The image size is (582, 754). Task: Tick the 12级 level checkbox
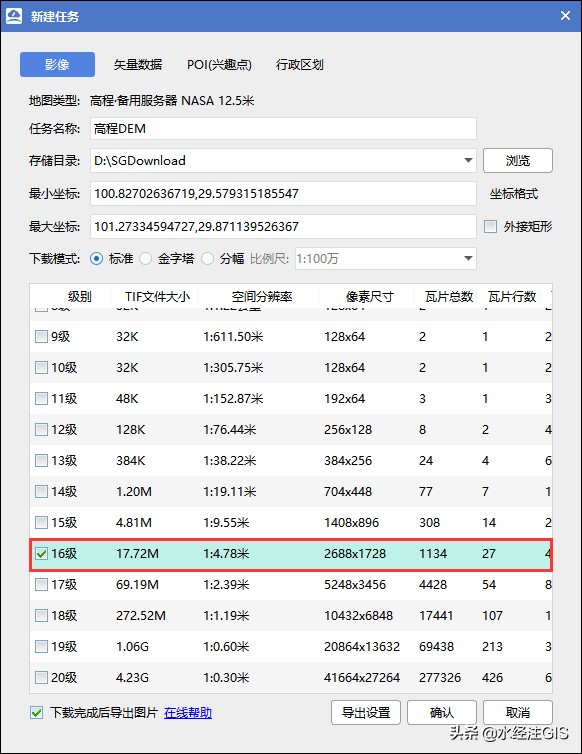click(x=41, y=429)
